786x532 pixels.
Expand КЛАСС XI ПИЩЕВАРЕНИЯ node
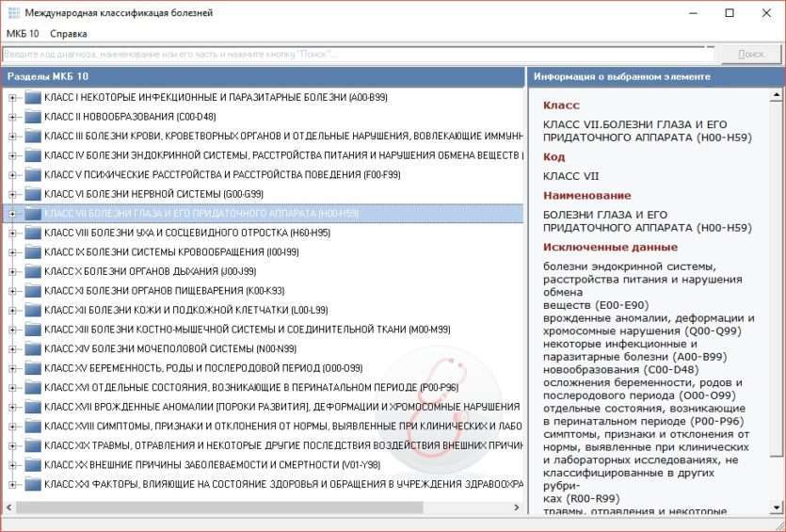[x=12, y=291]
